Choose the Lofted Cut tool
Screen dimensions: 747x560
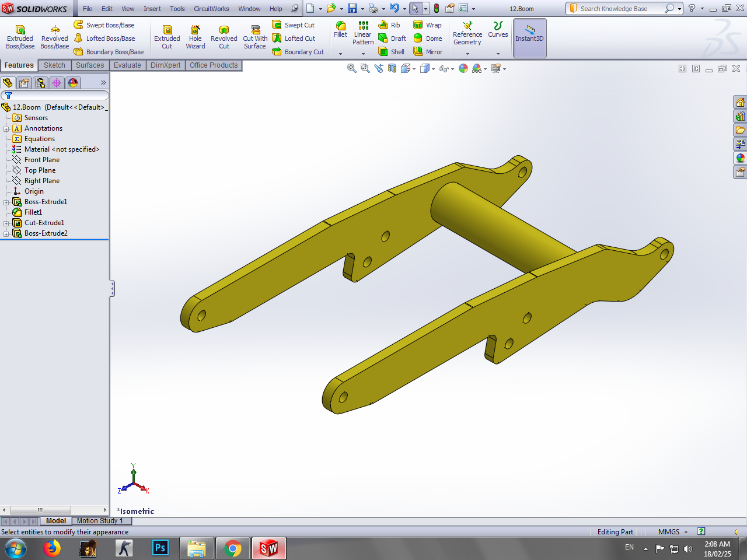coord(294,38)
